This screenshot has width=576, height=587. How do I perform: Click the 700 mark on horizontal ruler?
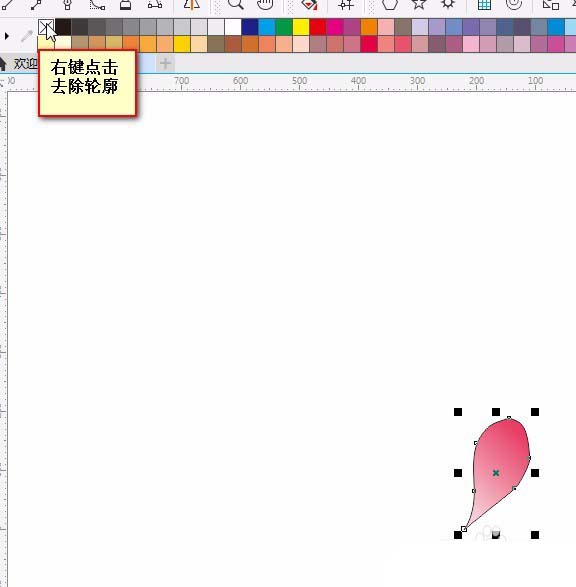(x=182, y=80)
